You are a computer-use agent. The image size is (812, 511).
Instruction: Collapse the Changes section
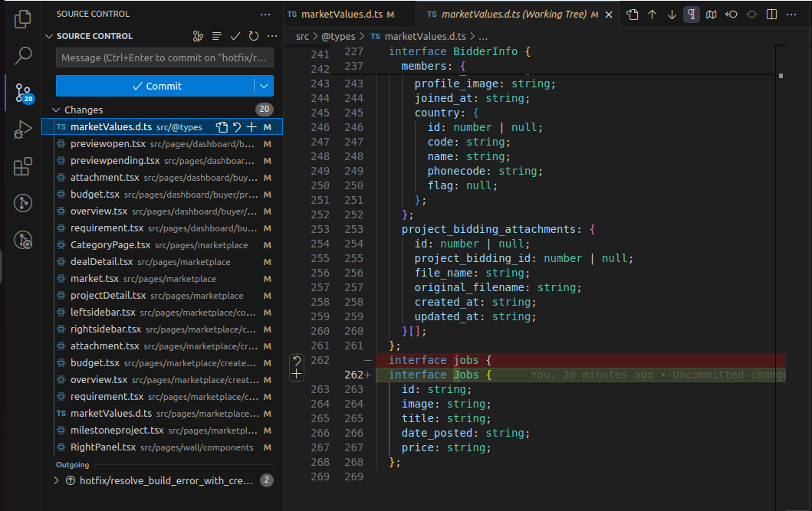(55, 110)
